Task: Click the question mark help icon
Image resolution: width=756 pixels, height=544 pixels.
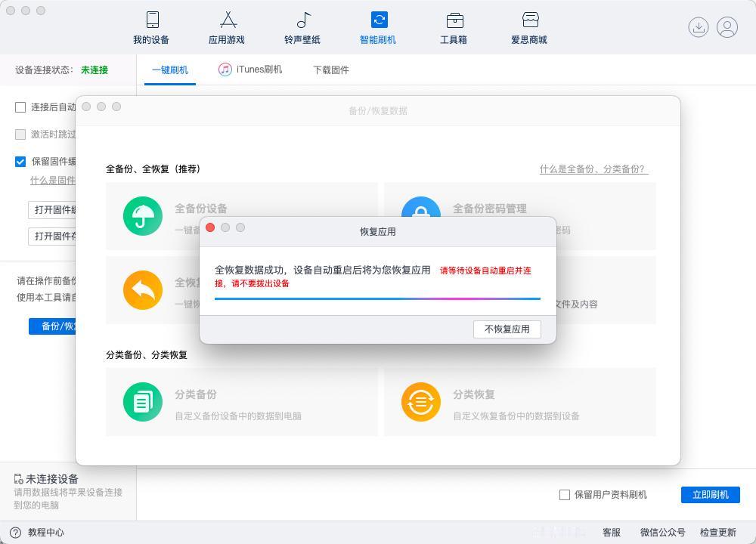Action: (x=16, y=533)
